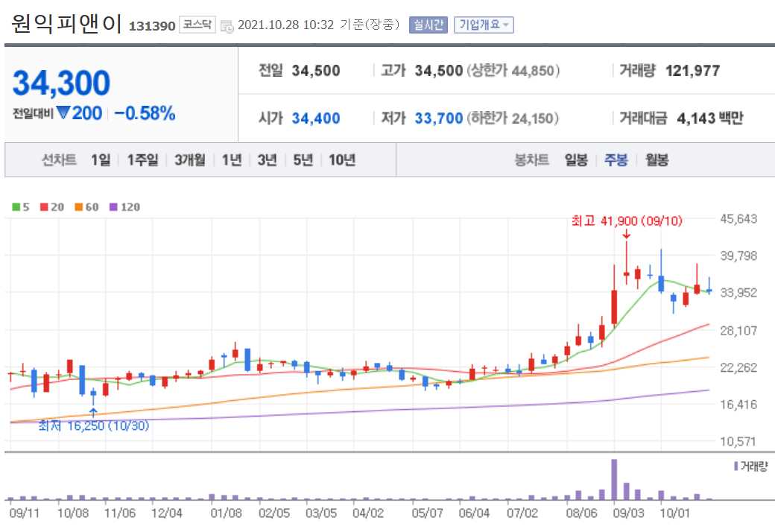Click the 최고 41,900 (09/10) high marker

tap(627, 221)
